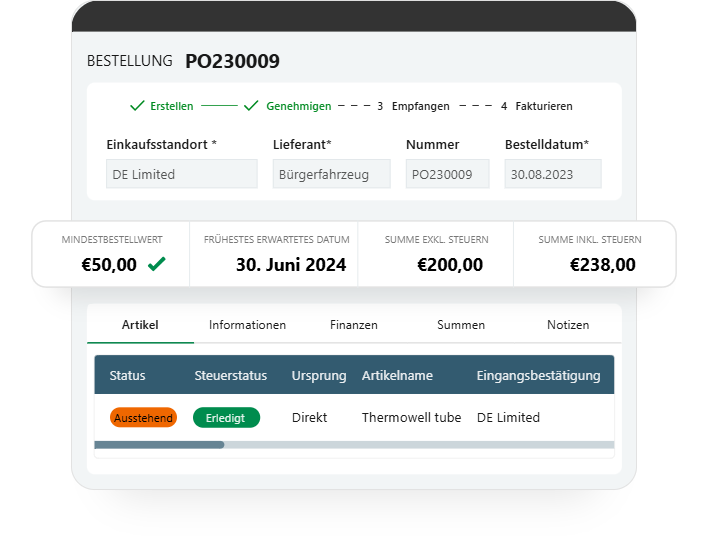Viewport: 708px width, 536px height.
Task: Click the green check next to €50,00
Action: coord(156,265)
